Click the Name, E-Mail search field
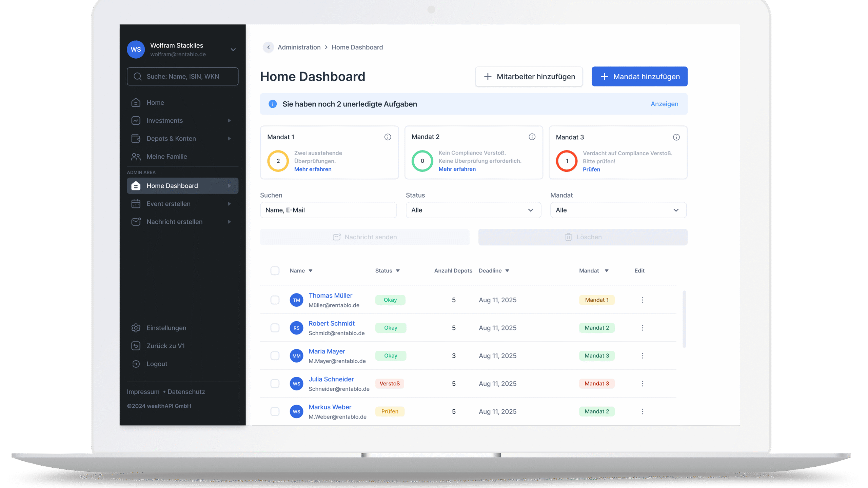This screenshot has height=488, width=868. 328,210
